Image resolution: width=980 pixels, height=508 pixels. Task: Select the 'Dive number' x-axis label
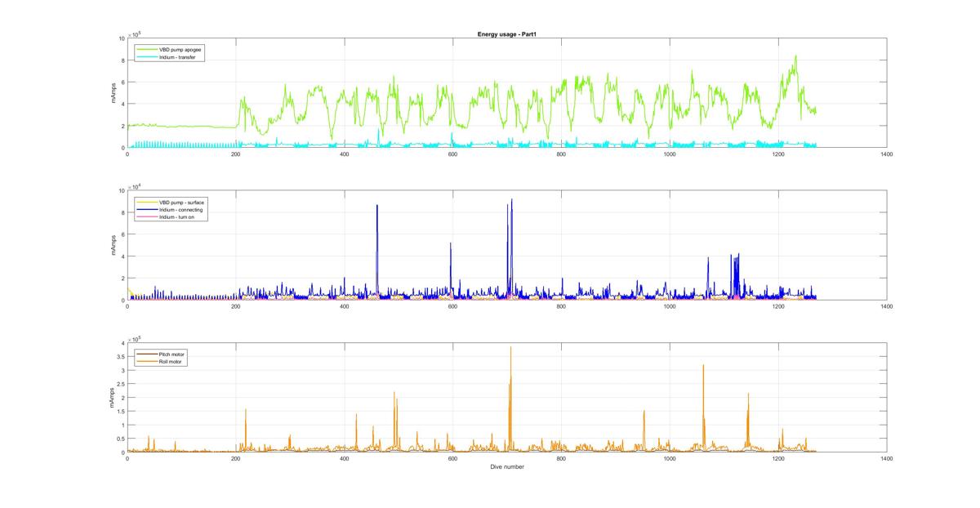click(x=507, y=467)
